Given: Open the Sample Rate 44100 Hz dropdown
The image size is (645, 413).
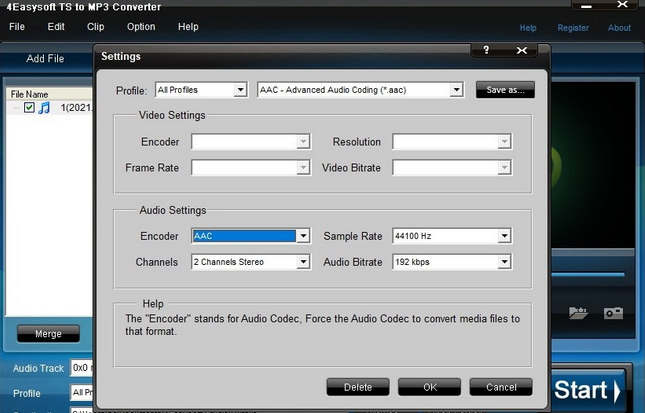Looking at the screenshot, I should point(452,236).
